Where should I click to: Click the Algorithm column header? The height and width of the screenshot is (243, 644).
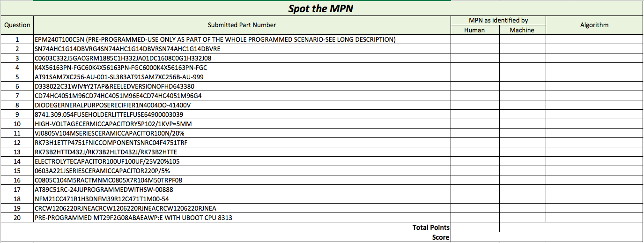[x=594, y=25]
